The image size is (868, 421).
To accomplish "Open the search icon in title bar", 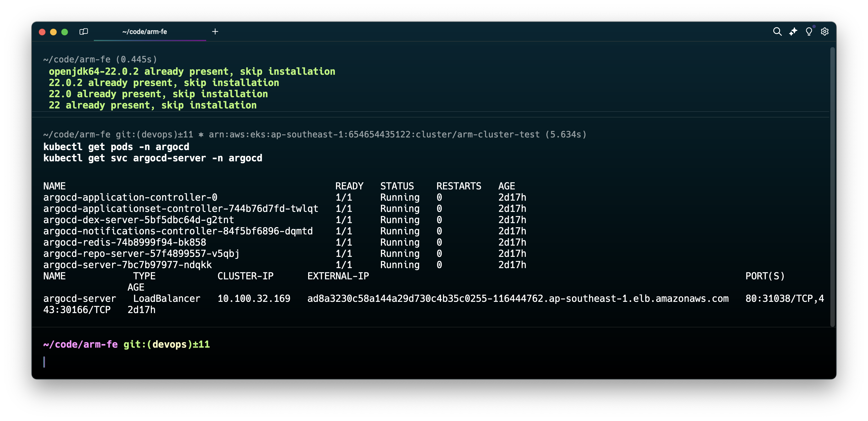I will 777,32.
